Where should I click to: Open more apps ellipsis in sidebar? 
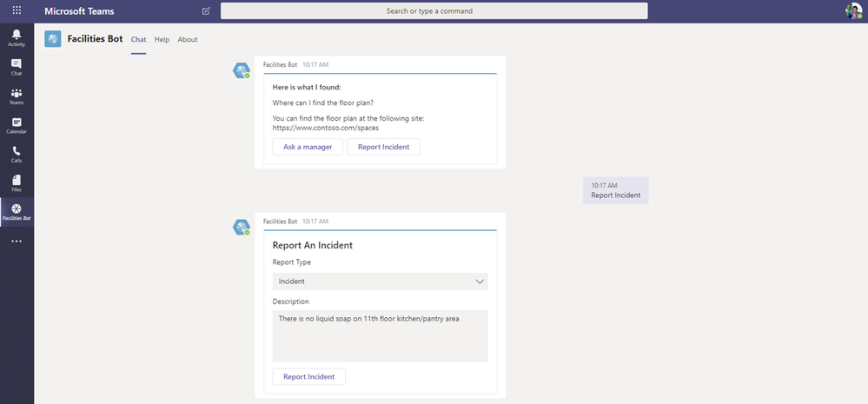pyautogui.click(x=17, y=242)
